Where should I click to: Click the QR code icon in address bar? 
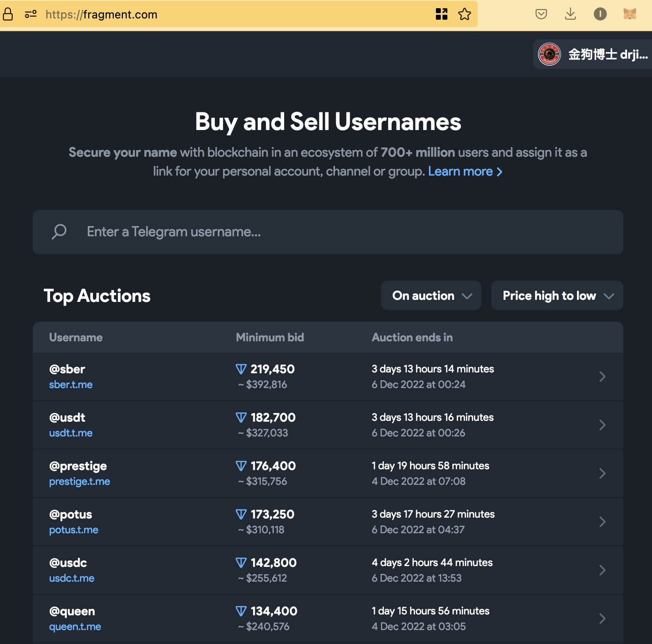[441, 14]
